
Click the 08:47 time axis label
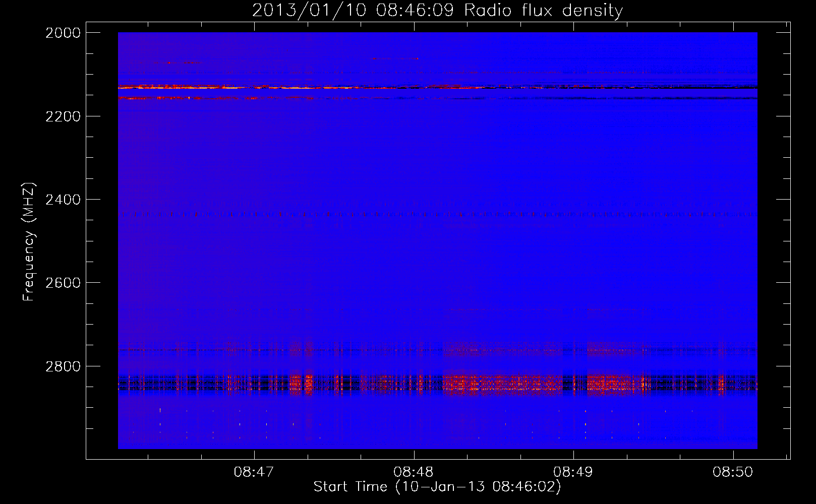pos(254,472)
